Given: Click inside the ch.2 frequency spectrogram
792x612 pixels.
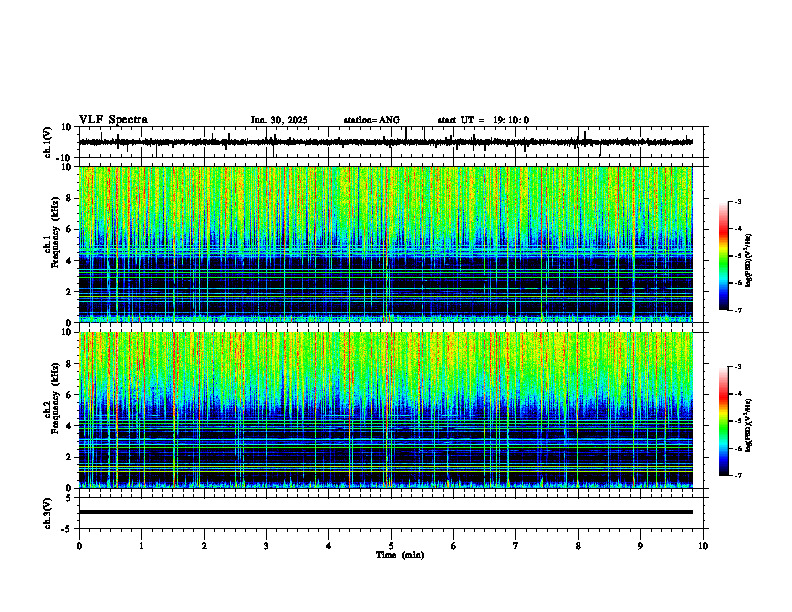Looking at the screenshot, I should coord(385,410).
